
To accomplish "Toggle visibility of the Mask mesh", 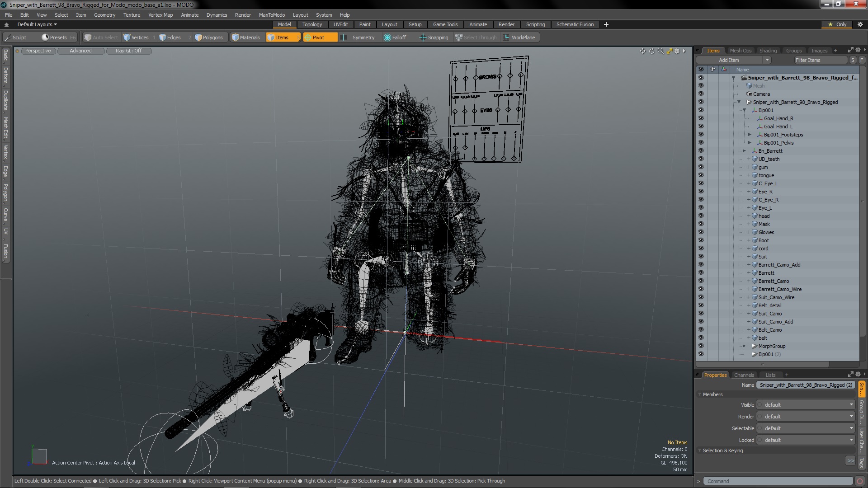I will [x=701, y=224].
